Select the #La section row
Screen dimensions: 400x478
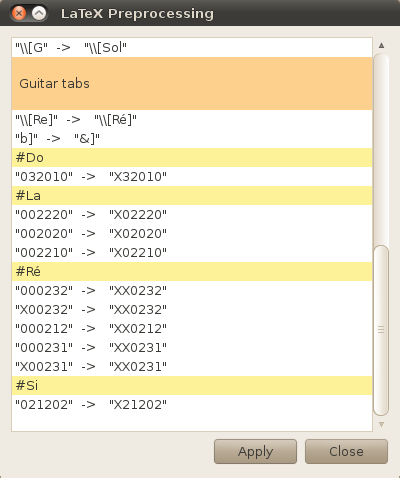[x=192, y=195]
